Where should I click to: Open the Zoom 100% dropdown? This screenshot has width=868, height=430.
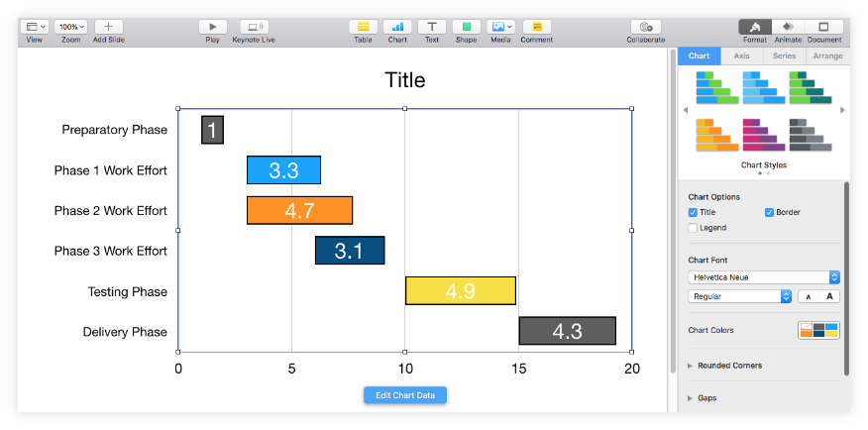click(70, 27)
